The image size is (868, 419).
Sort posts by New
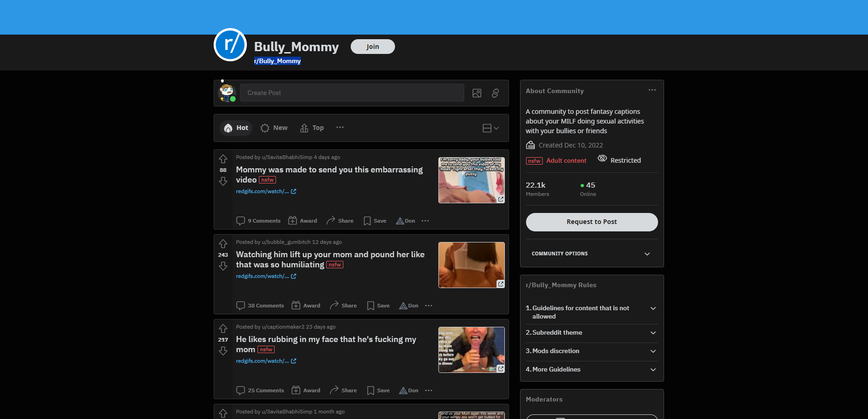click(274, 128)
